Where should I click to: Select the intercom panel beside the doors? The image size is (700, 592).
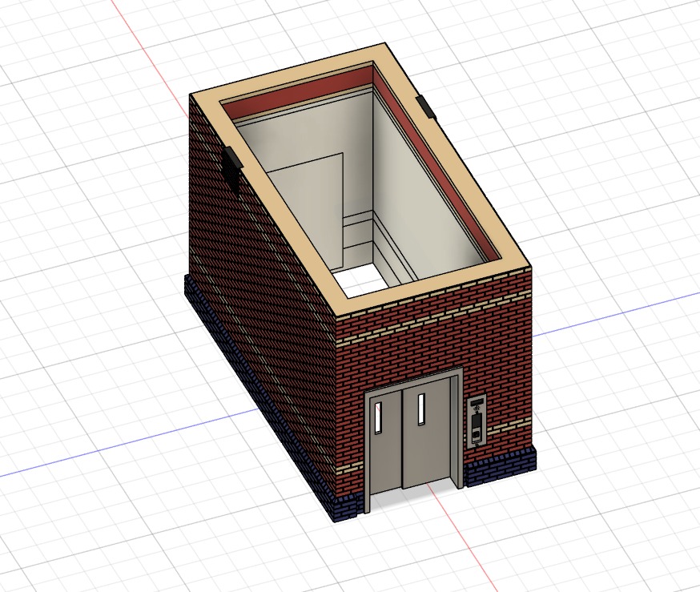(477, 422)
